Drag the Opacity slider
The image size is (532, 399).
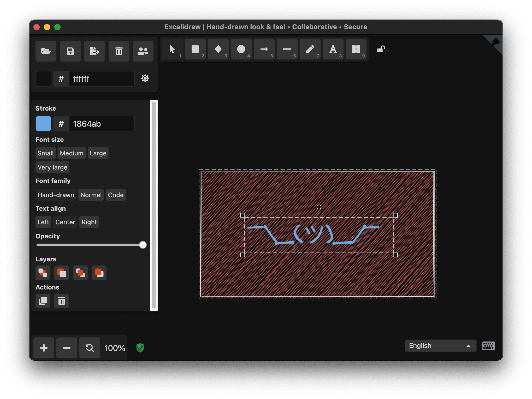[143, 245]
